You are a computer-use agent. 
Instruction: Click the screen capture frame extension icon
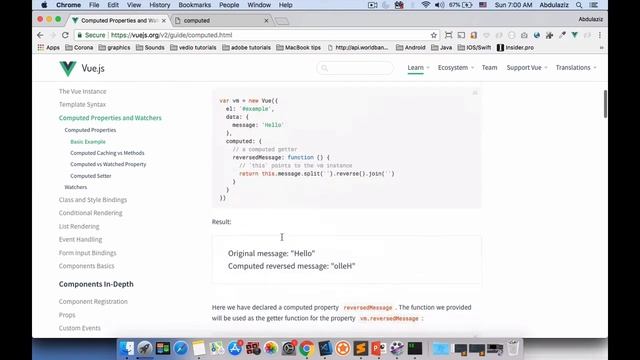tap(448, 35)
